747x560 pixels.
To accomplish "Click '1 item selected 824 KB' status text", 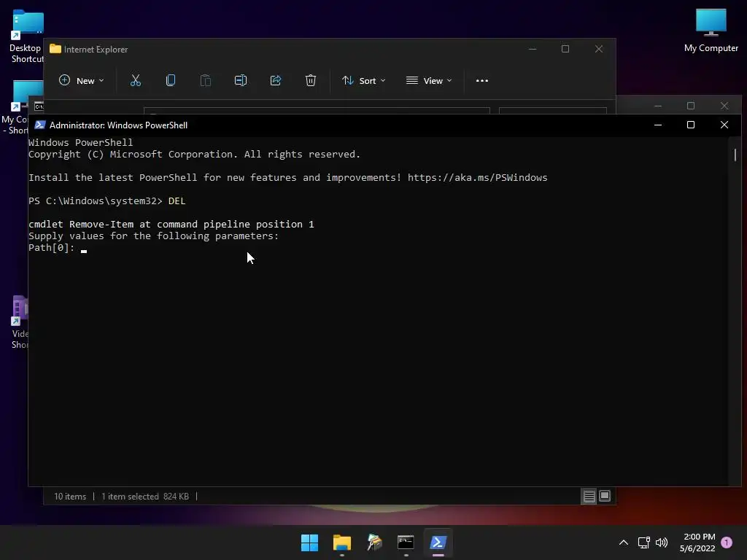I will pyautogui.click(x=145, y=496).
